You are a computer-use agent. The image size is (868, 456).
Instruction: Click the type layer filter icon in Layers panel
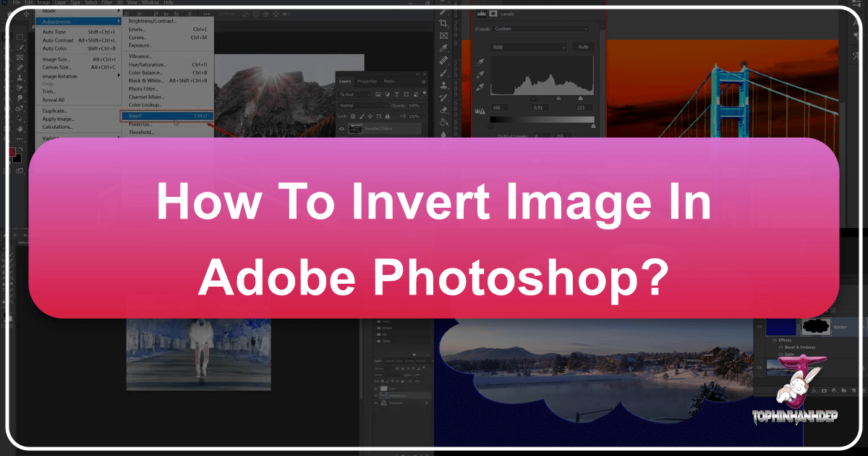pyautogui.click(x=397, y=95)
